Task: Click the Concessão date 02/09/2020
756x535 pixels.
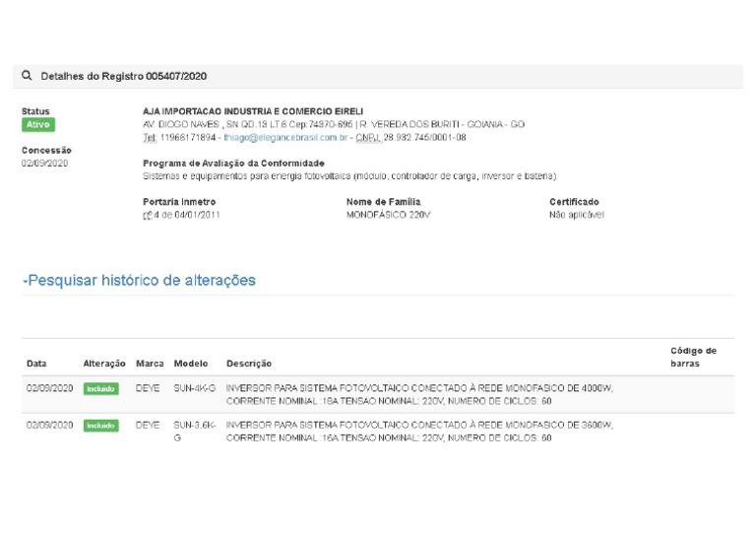Action: [x=44, y=163]
